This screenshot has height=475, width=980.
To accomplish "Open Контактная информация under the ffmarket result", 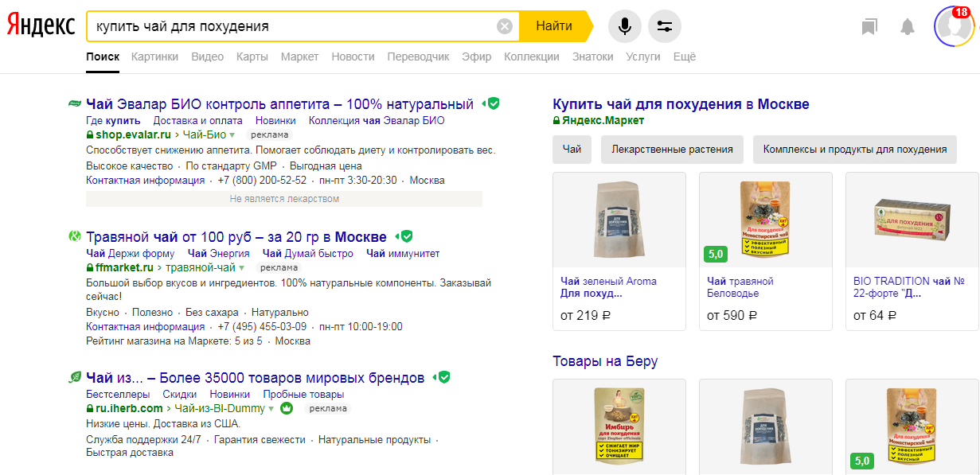I will (146, 326).
